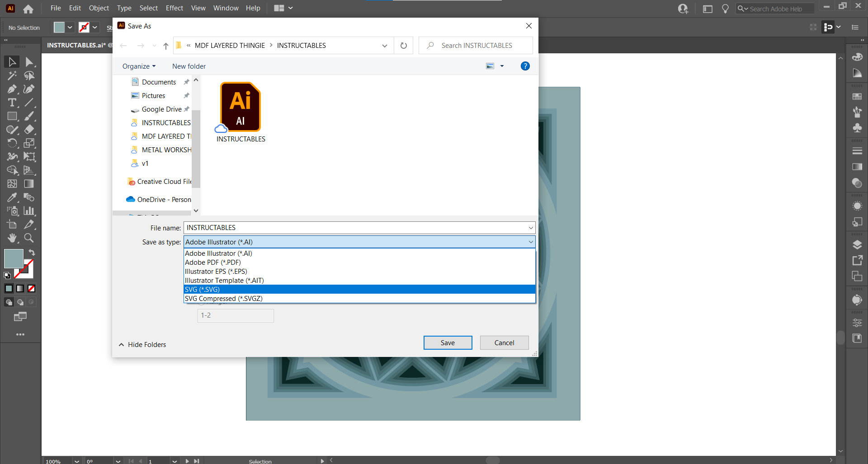Open the Color panel icon

[x=857, y=57]
